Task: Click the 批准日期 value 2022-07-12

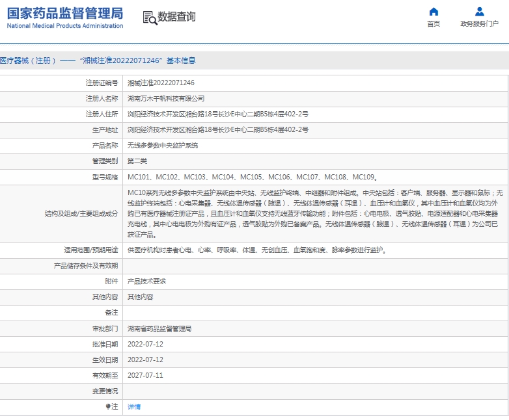Action: pos(145,344)
